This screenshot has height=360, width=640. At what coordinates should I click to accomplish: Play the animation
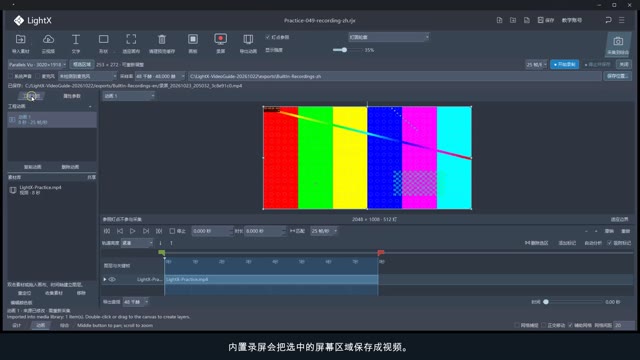(x=133, y=231)
